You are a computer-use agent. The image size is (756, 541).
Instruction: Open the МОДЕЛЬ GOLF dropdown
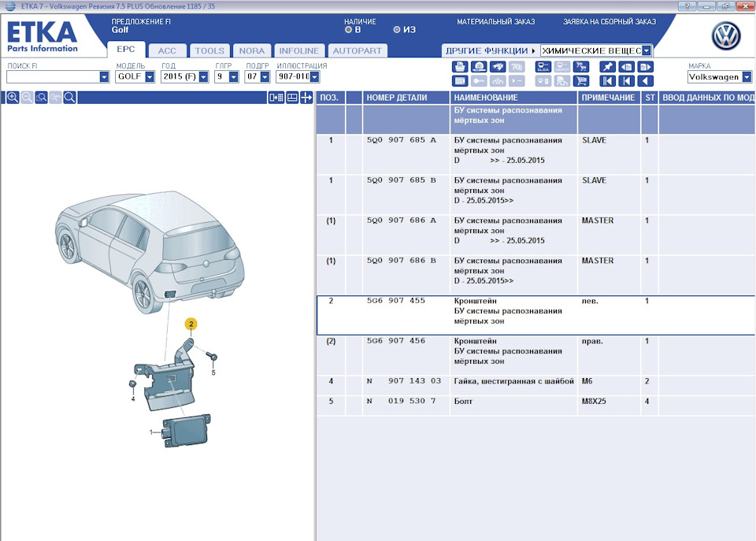point(150,76)
